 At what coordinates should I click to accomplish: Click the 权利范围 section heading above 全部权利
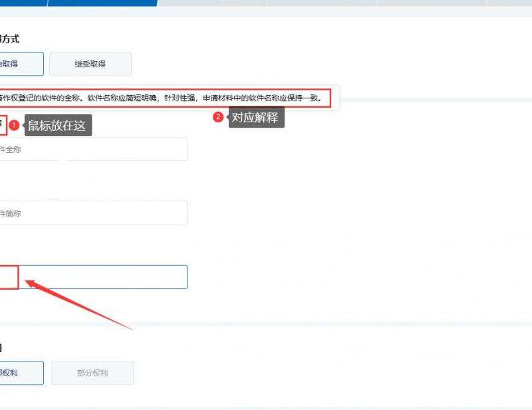[x=2, y=348]
